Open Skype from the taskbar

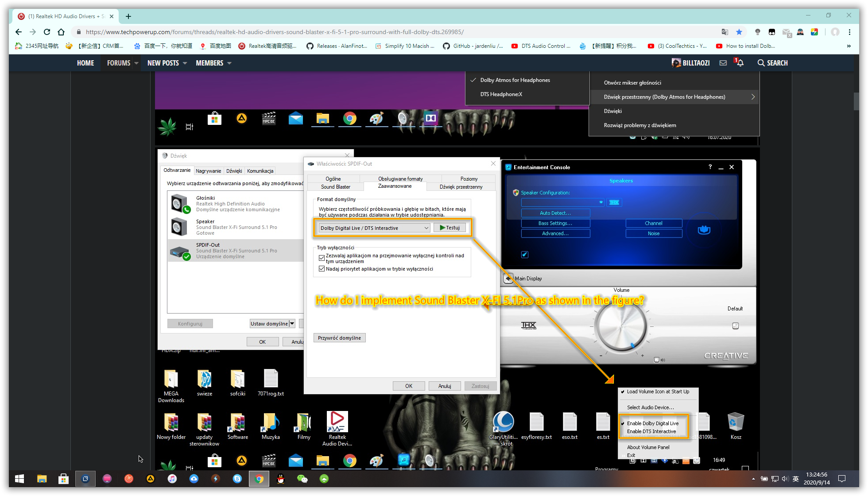click(x=237, y=479)
